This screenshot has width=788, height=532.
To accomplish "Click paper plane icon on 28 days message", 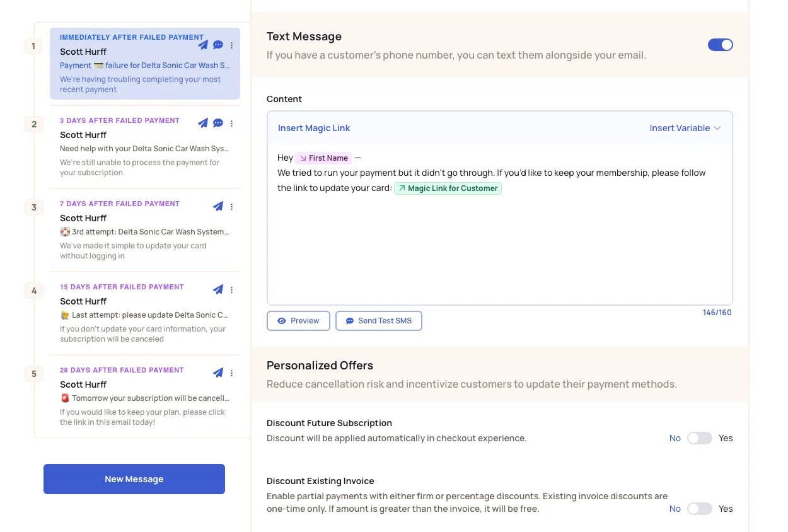I will [218, 373].
